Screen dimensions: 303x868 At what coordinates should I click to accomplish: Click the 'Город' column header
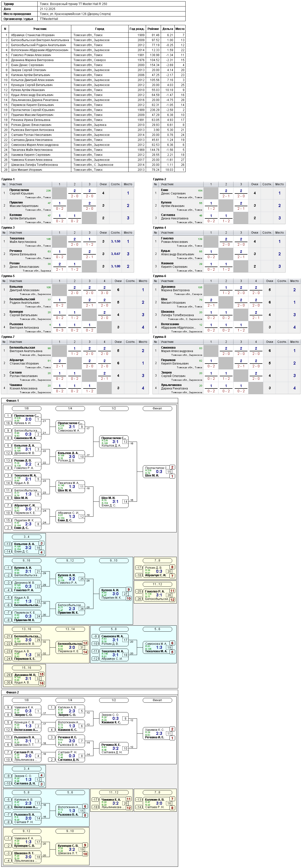point(100,29)
